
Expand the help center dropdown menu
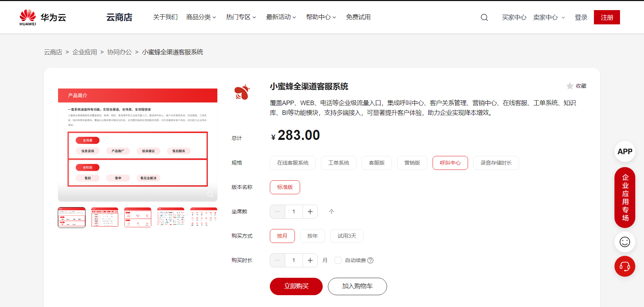321,17
